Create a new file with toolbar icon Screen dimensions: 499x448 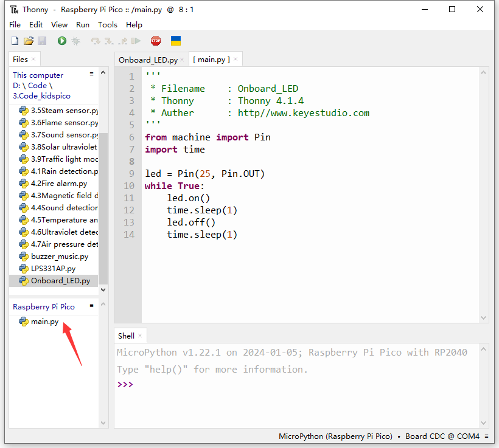(x=15, y=41)
